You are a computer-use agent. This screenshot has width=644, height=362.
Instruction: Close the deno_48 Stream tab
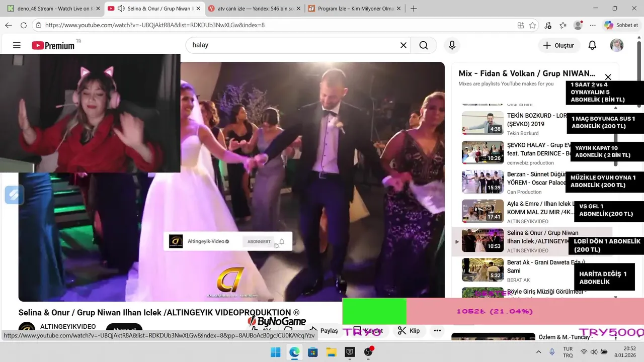(97, 9)
